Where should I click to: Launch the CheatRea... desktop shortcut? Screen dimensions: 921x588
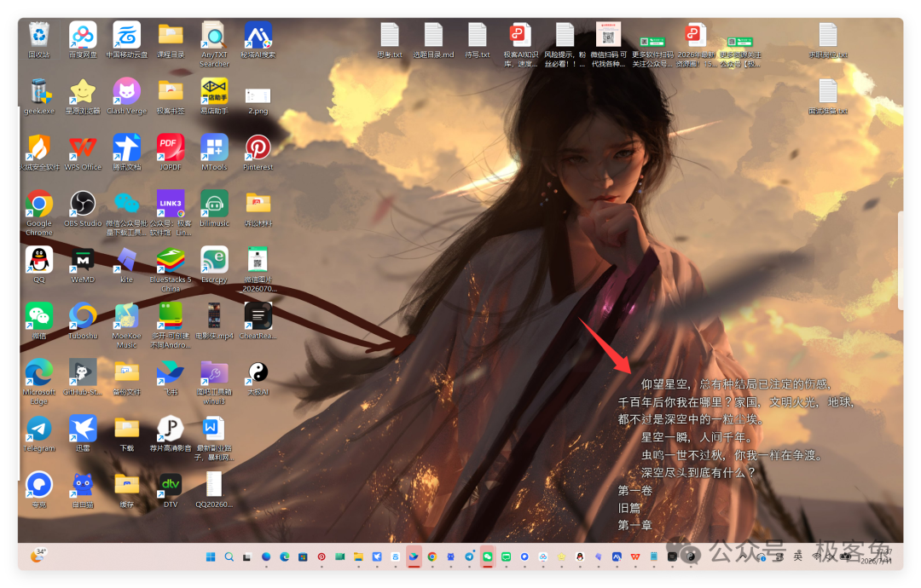pos(258,321)
